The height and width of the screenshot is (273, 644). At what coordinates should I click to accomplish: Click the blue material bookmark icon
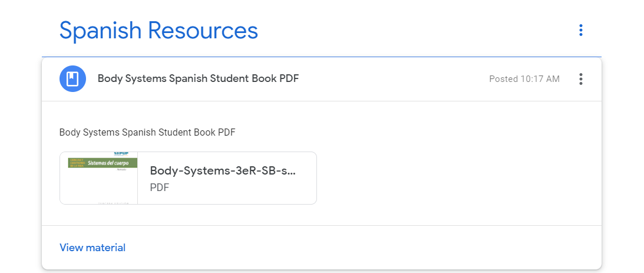[x=72, y=79]
